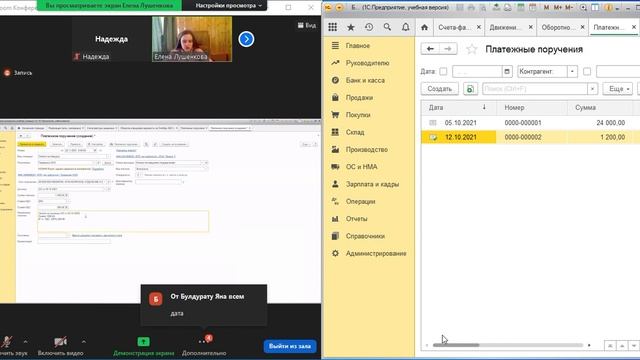Image resolution: width=640 pixels, height=360 pixels.
Task: Go to the 1C home page icon
Action: (424, 27)
